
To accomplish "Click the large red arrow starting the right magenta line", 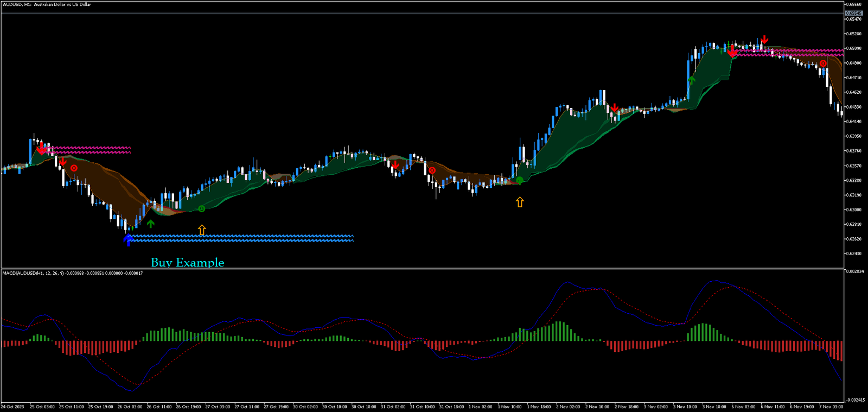I will pos(732,52).
